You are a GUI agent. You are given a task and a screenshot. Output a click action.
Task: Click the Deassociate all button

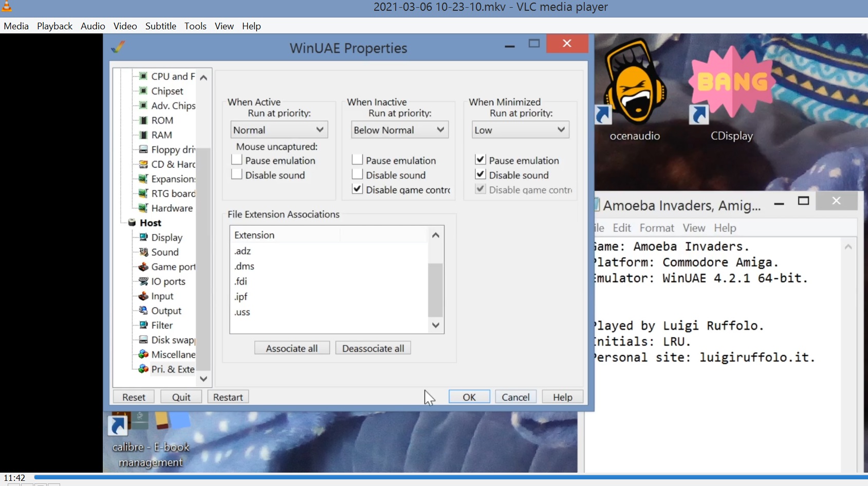[x=373, y=348]
